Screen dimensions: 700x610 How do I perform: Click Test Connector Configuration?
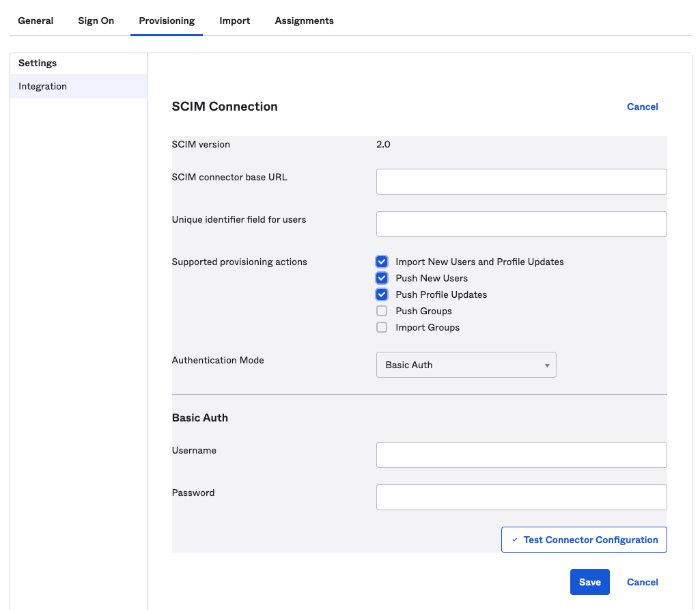[583, 539]
